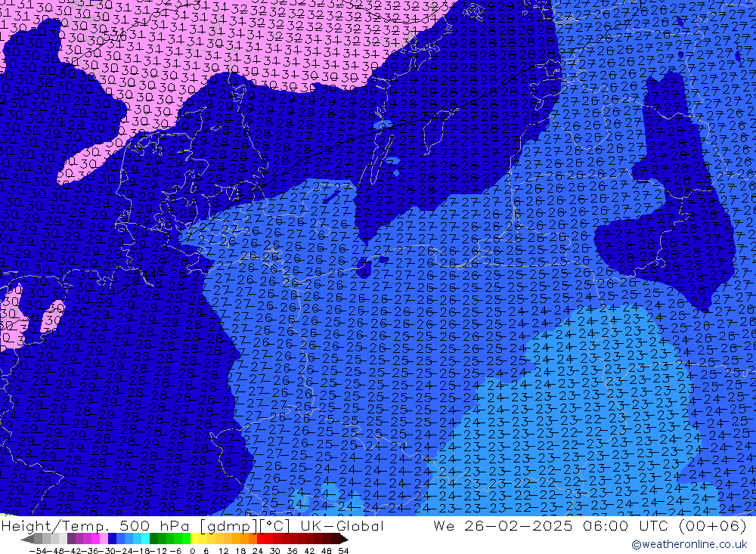The height and width of the screenshot is (554, 756).
Task: Pick the bright red legend swatch above 24
Action: click(261, 539)
